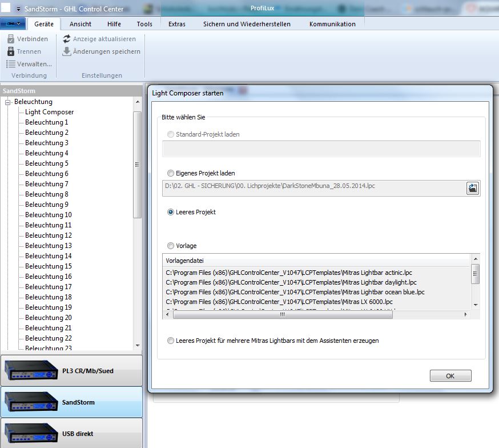The width and height of the screenshot is (499, 448).
Task: Confirm dialog with OK button
Action: coord(450,376)
